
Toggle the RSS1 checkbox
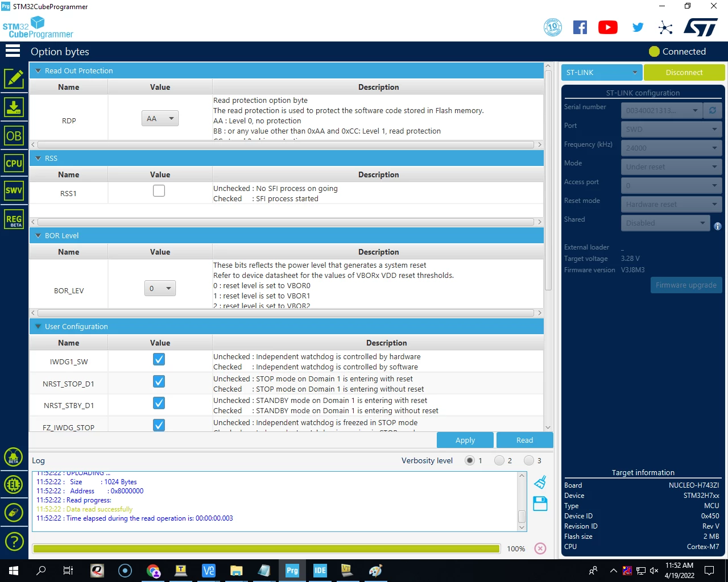159,191
